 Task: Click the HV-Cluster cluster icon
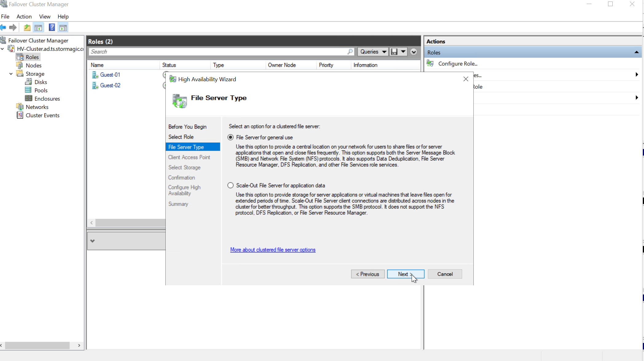pyautogui.click(x=11, y=49)
